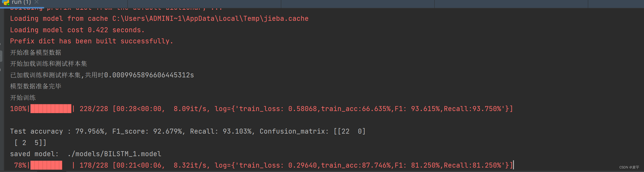Select the run (1) tab
The image size is (644, 172).
click(x=21, y=2)
